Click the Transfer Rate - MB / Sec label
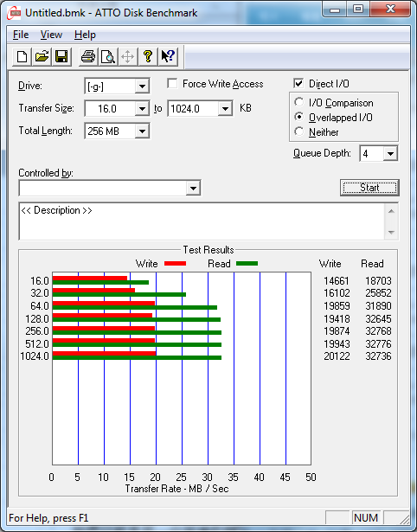 click(x=176, y=489)
